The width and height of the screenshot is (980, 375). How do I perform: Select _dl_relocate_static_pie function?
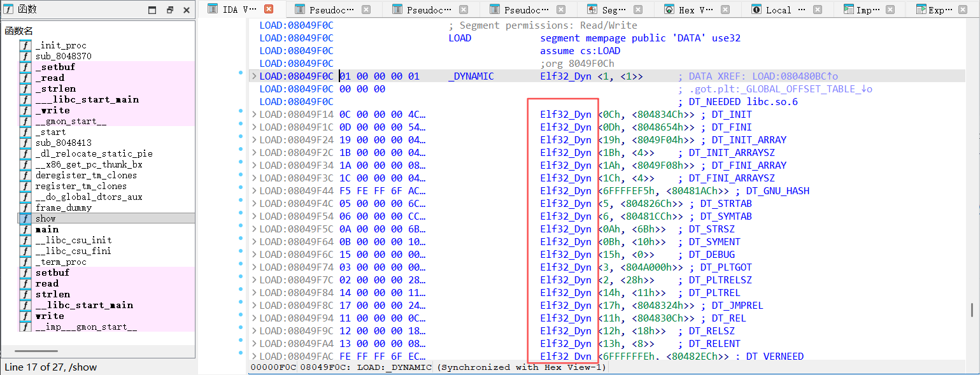(x=106, y=153)
